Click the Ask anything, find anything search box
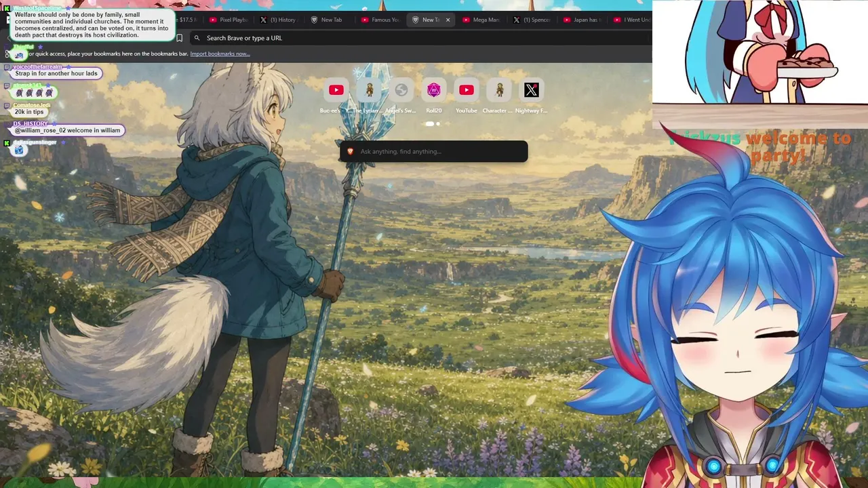The width and height of the screenshot is (868, 488). [x=433, y=151]
